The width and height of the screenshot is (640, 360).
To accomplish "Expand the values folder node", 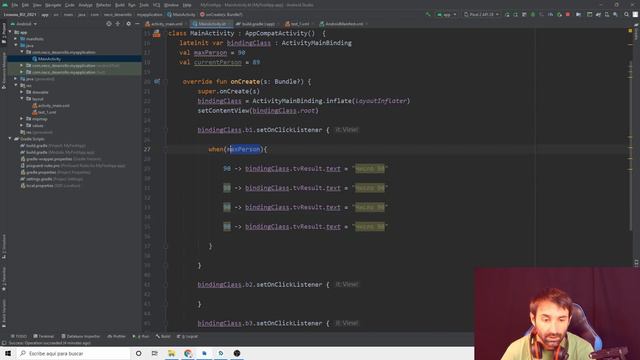I will [22, 125].
